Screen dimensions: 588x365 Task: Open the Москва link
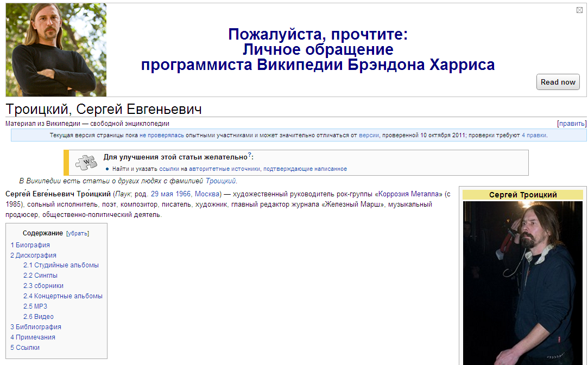[x=207, y=194]
